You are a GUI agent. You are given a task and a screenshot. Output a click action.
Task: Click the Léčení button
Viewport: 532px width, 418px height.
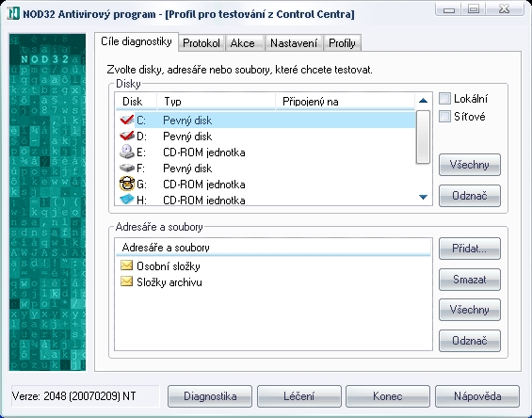coord(298,396)
